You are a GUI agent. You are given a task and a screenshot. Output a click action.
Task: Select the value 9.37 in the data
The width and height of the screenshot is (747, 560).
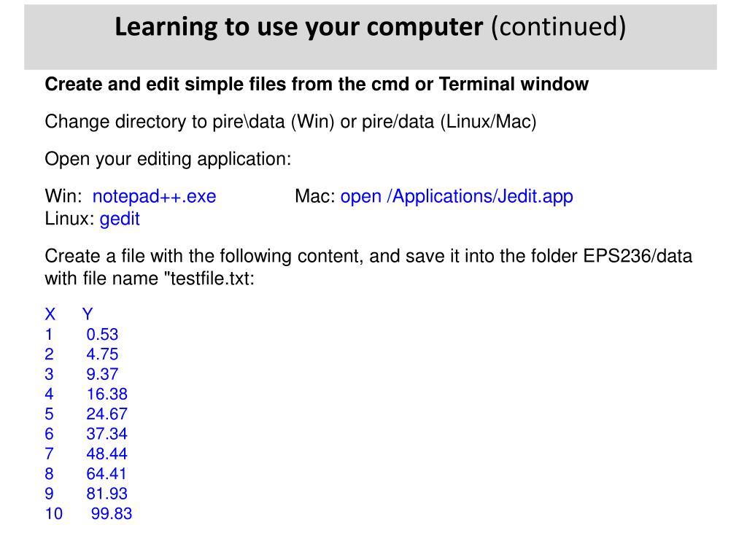click(102, 374)
